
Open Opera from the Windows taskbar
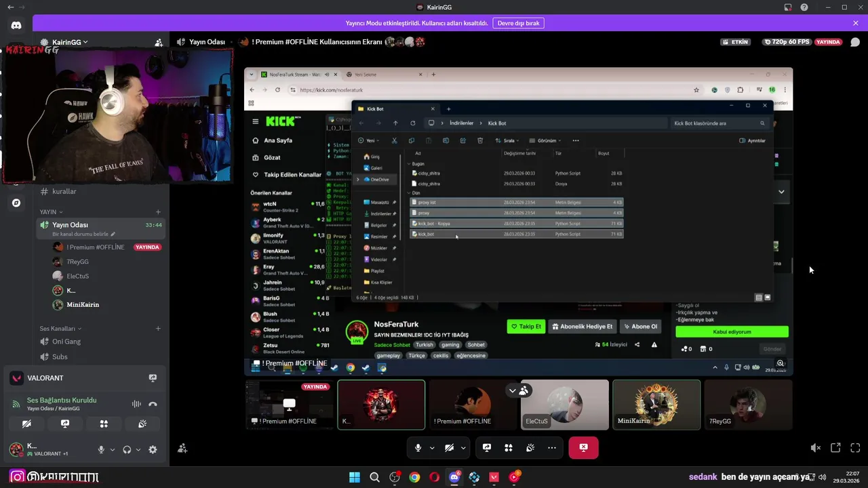click(434, 477)
